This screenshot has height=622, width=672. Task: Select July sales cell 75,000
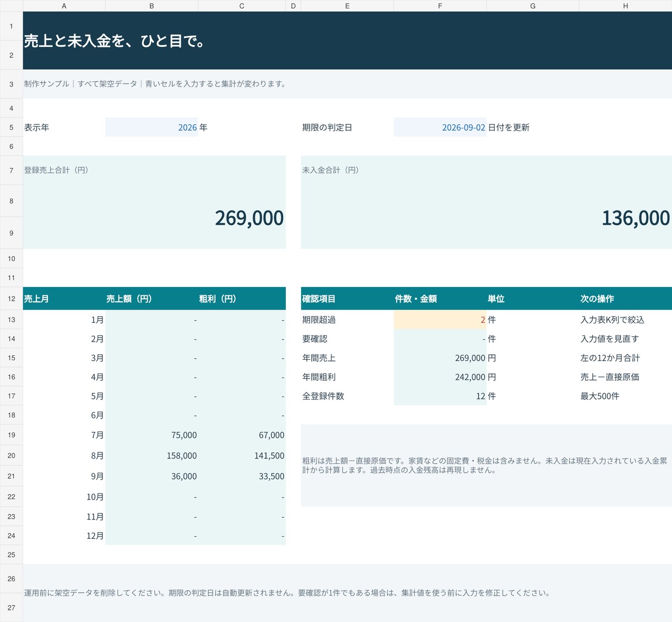151,435
